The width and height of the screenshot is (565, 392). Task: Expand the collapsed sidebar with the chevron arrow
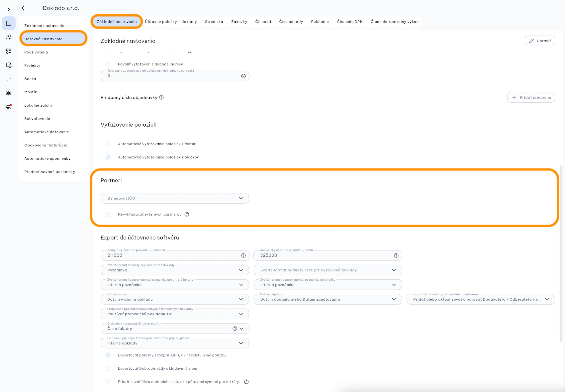tap(9, 9)
